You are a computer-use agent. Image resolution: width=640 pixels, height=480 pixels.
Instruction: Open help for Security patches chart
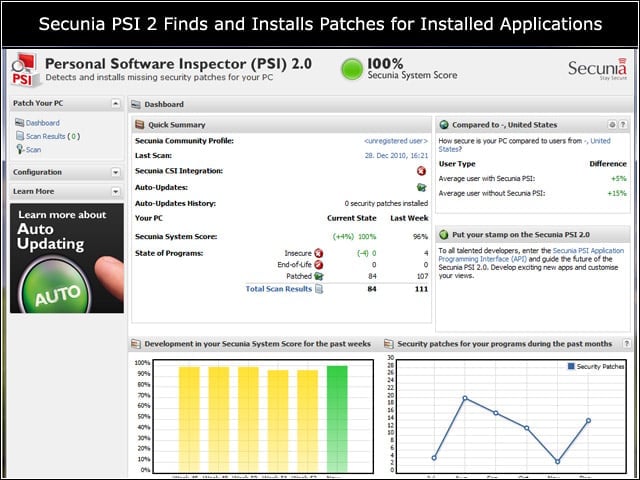627,344
